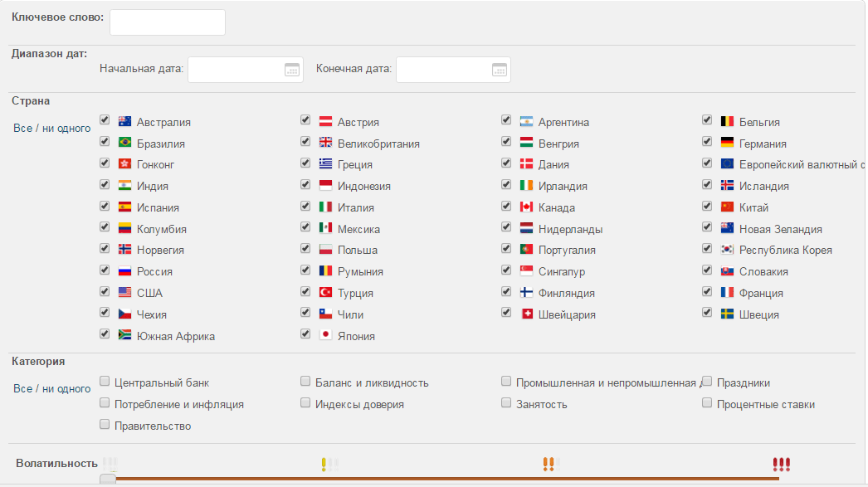Click the Италия country label

356,208
